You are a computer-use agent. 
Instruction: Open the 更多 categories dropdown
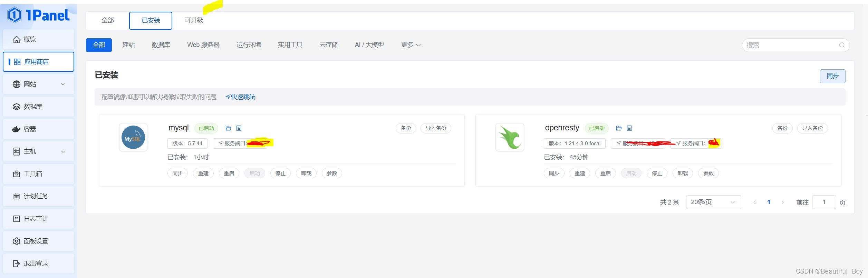click(x=411, y=45)
